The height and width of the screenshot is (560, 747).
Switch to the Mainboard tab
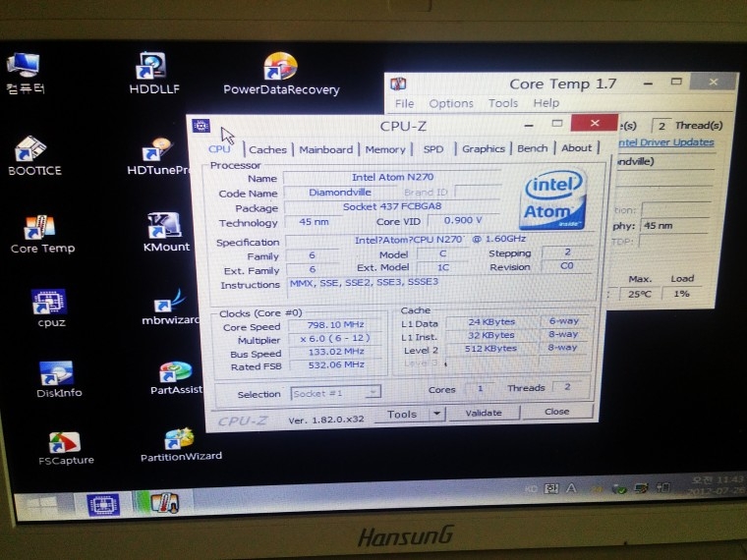(326, 149)
